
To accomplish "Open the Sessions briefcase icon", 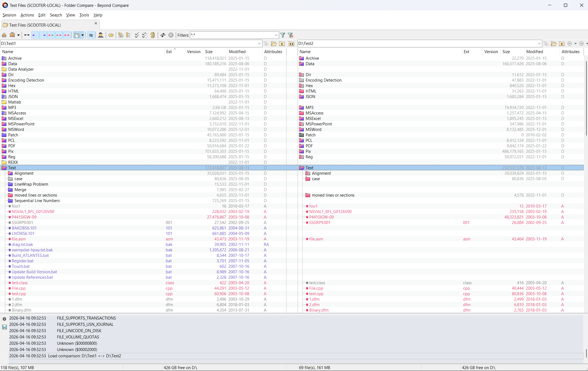I will click(x=12, y=35).
